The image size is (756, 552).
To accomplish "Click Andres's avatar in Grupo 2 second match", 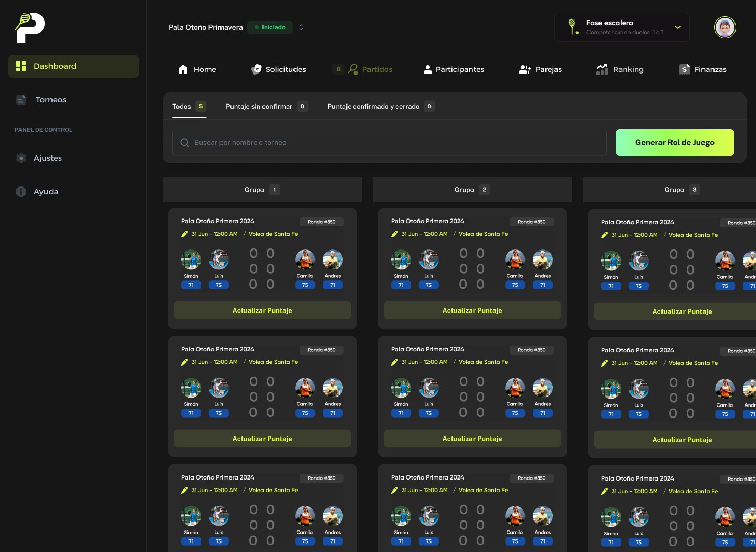I will tap(543, 388).
